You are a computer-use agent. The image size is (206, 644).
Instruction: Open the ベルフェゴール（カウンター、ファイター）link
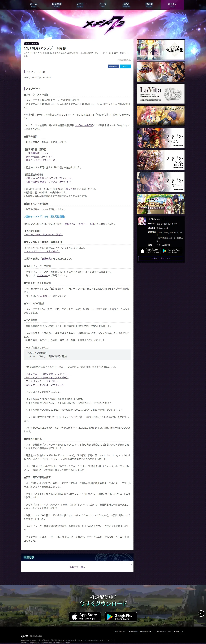(x=47, y=374)
